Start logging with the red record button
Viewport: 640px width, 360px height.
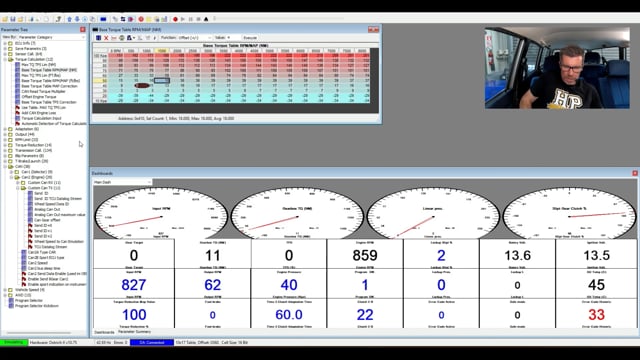click(175, 19)
